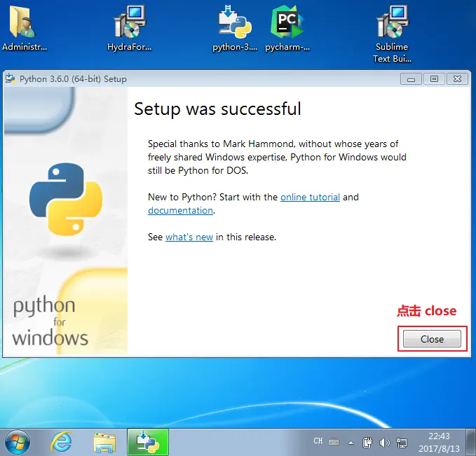The height and width of the screenshot is (456, 476).
Task: Follow the what's new link
Action: pyautogui.click(x=189, y=237)
